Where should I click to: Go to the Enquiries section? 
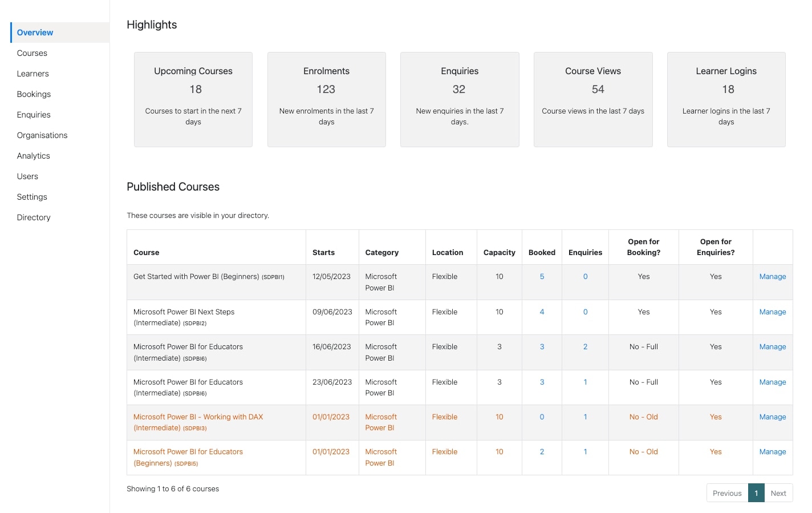pyautogui.click(x=34, y=115)
